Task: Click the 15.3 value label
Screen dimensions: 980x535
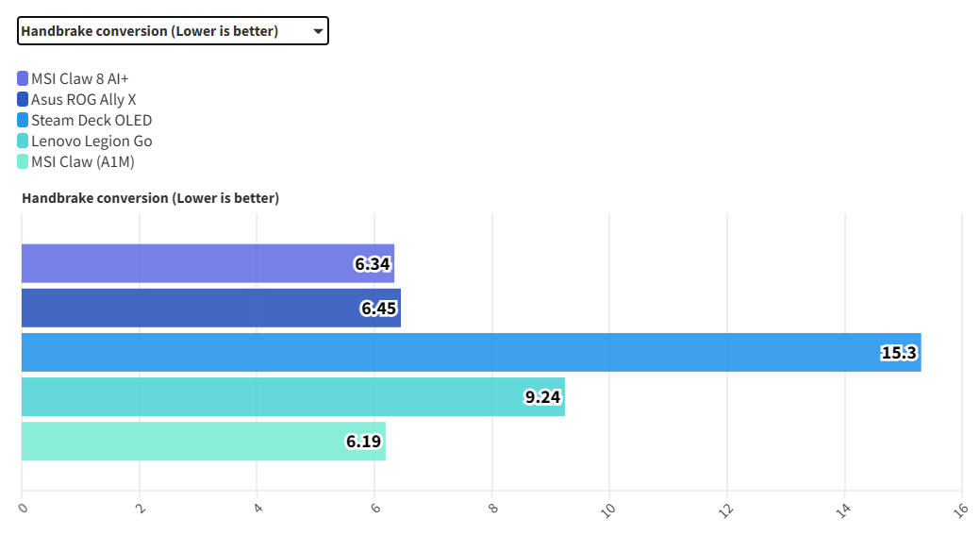Action: (x=899, y=353)
